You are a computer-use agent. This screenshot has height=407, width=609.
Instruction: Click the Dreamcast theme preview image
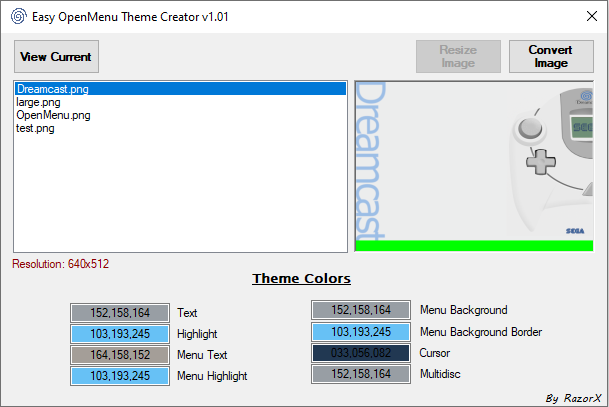pos(474,166)
